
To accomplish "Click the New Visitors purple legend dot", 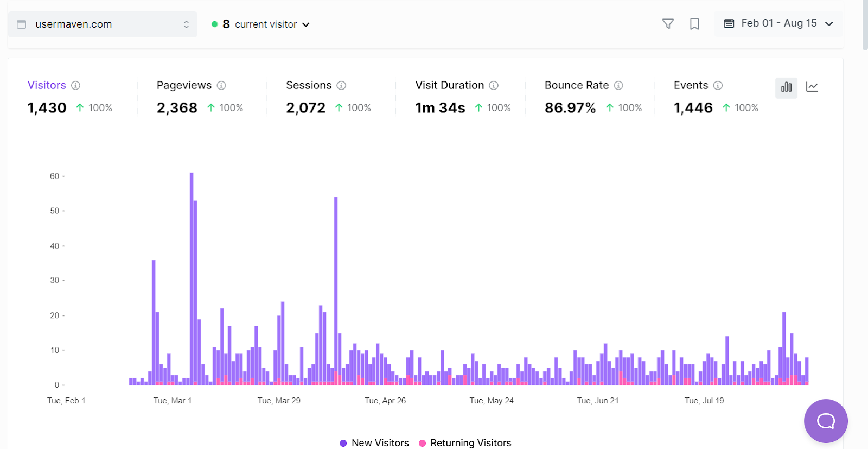I will tap(343, 443).
